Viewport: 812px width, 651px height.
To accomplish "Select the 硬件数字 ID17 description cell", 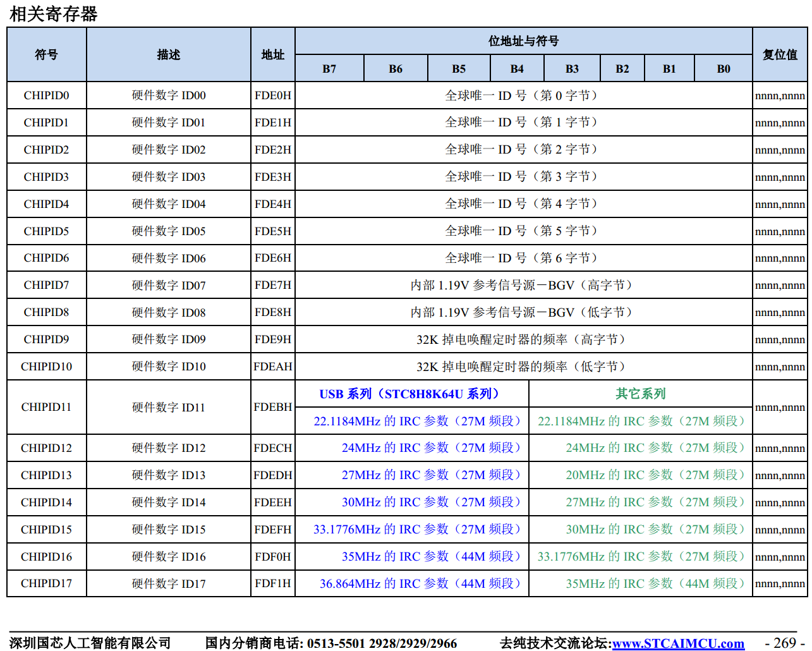I will click(x=169, y=583).
